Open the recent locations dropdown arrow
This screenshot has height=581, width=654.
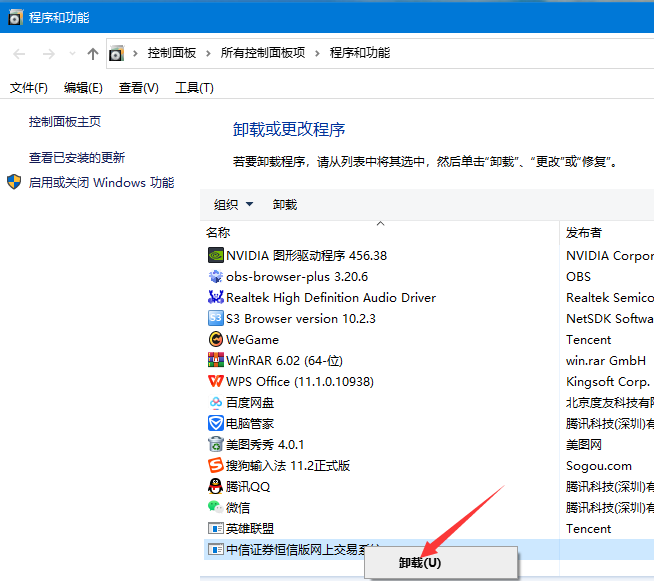click(72, 53)
